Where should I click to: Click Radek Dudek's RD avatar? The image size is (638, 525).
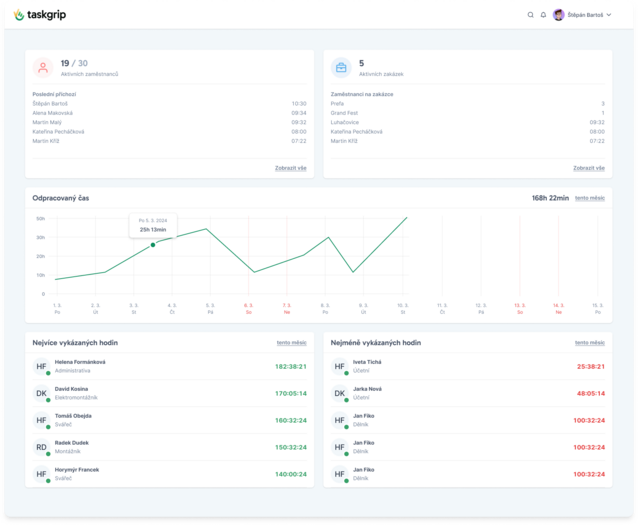42,447
